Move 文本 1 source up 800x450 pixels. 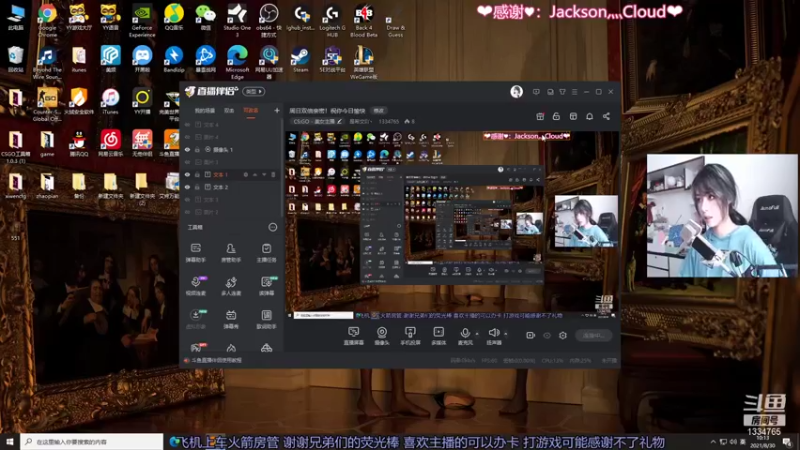(255, 174)
